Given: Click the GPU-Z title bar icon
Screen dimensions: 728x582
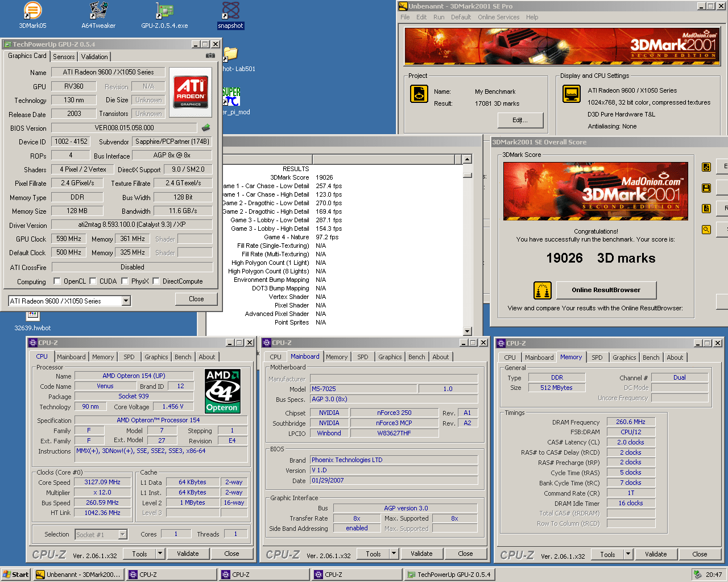Looking at the screenshot, I should click(x=7, y=44).
